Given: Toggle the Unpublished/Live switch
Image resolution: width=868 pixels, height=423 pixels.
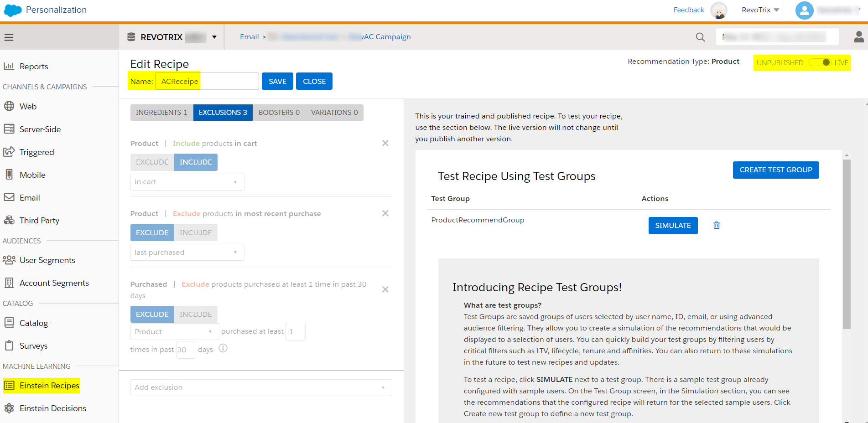Looking at the screenshot, I should click(820, 62).
